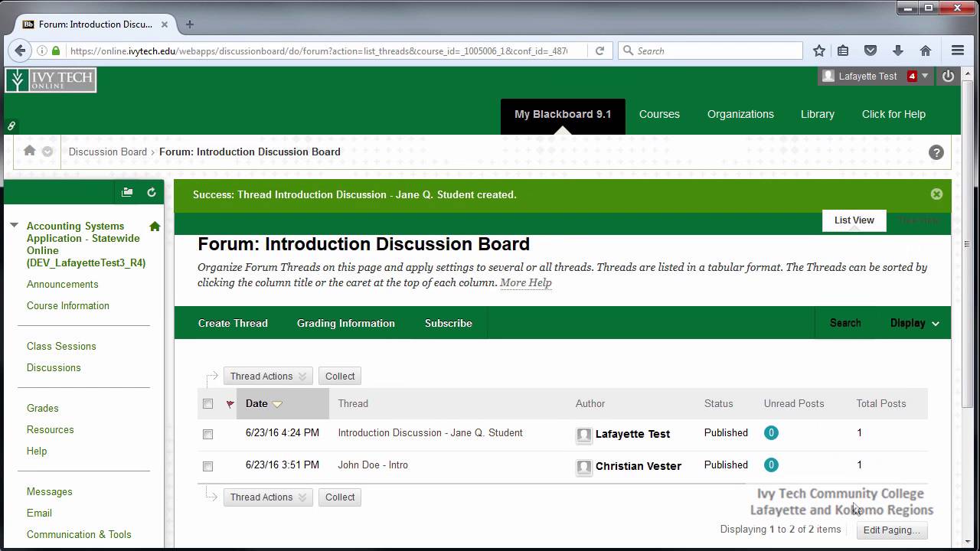Click unread posts badge for Introduction Discussion

click(x=771, y=432)
